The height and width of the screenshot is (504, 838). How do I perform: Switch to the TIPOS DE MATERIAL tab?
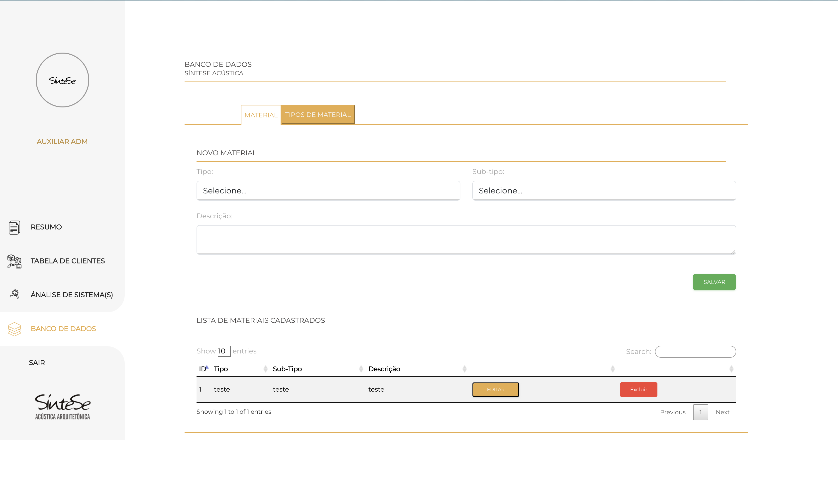[x=317, y=115]
